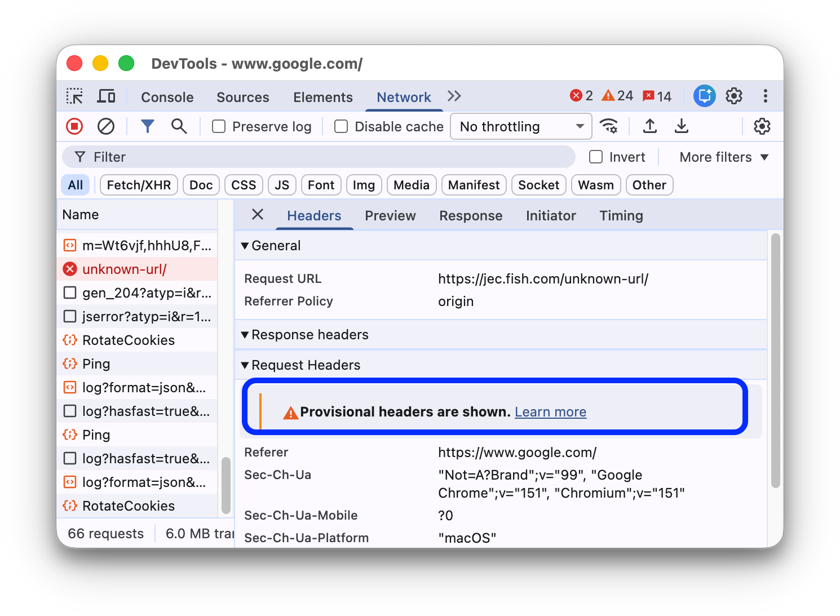Viewport: 840px width, 616px height.
Task: Filter requests by JS
Action: coord(282,185)
